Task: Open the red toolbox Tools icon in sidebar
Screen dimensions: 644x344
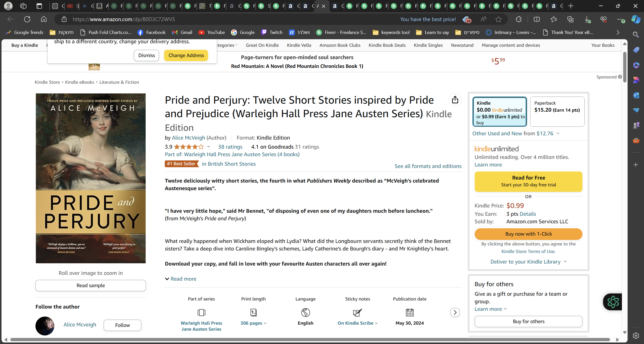Action: 636,141
